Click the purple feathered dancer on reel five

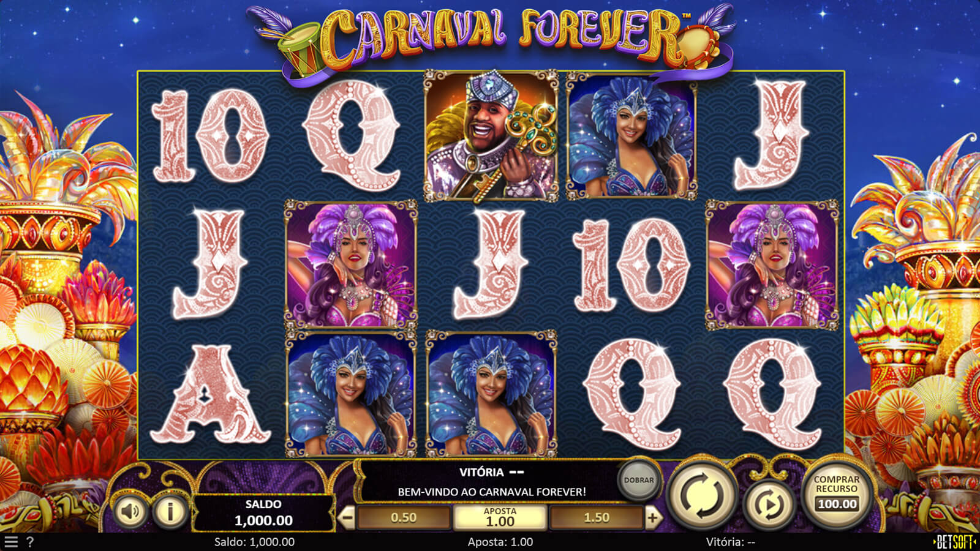tap(772, 265)
